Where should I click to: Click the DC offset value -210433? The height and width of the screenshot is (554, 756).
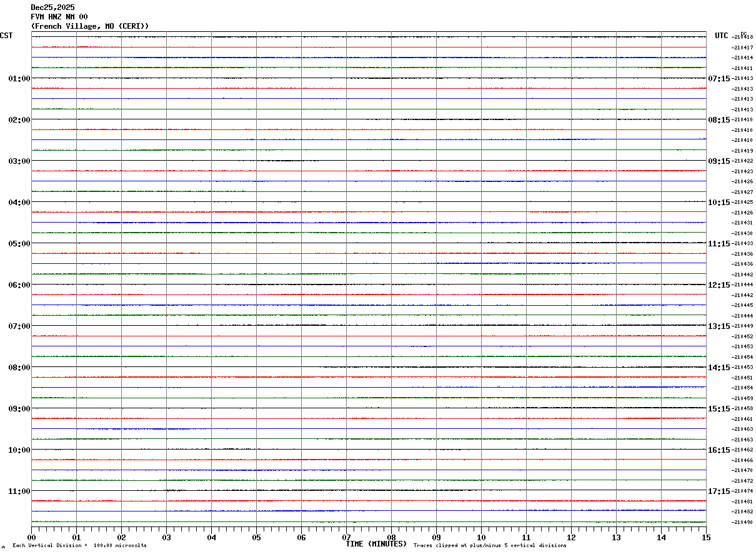(742, 243)
